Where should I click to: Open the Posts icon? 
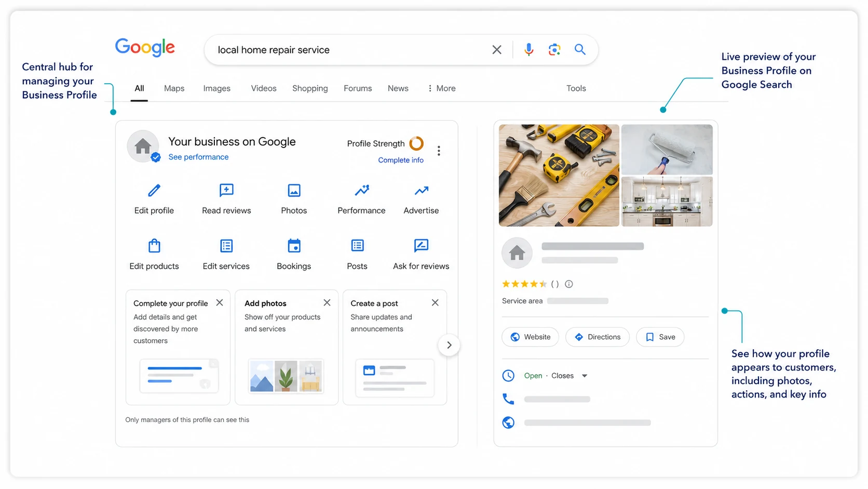click(357, 245)
